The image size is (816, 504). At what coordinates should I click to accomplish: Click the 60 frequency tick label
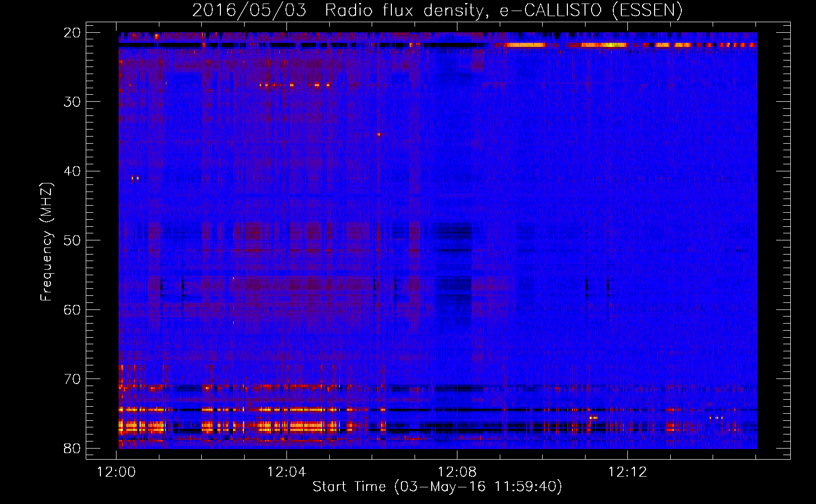(73, 309)
